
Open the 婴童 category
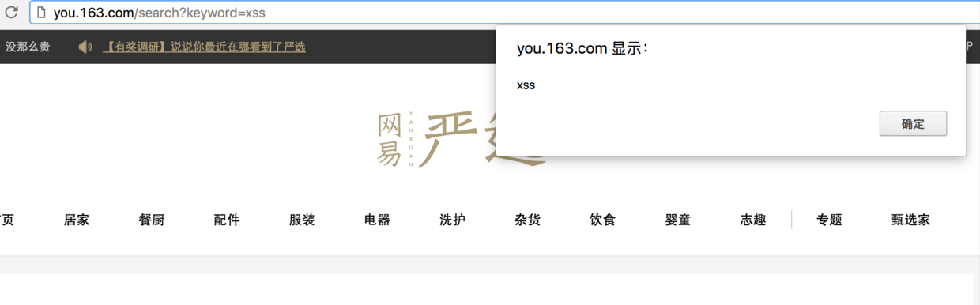click(678, 220)
